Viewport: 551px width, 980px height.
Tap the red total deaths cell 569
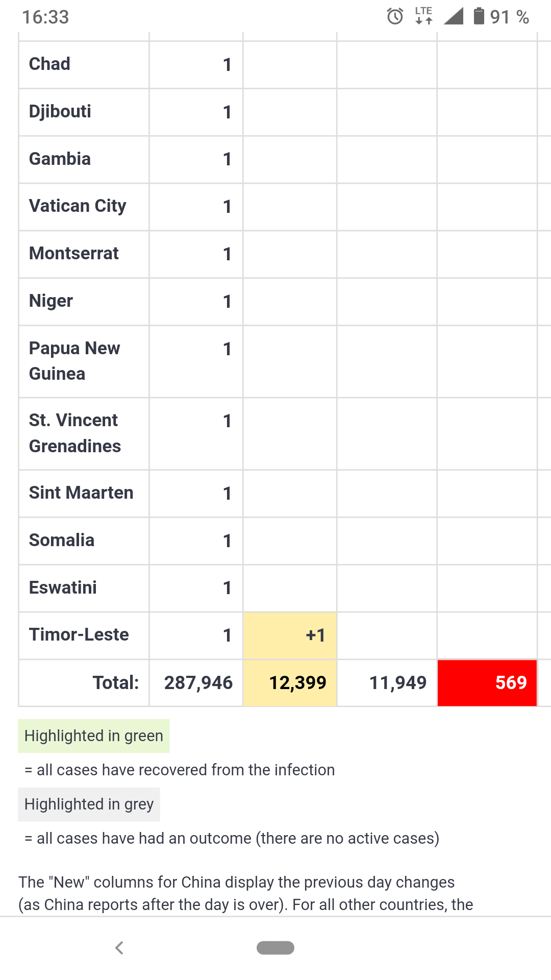(487, 683)
